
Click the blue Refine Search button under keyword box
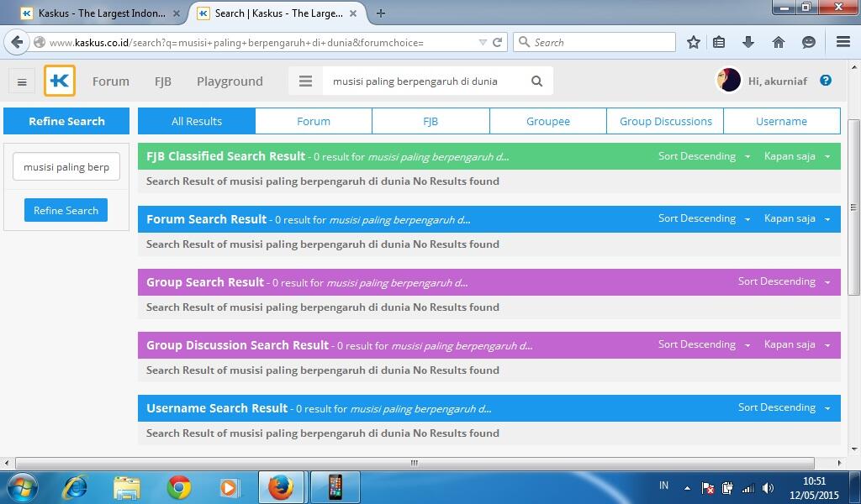[66, 210]
